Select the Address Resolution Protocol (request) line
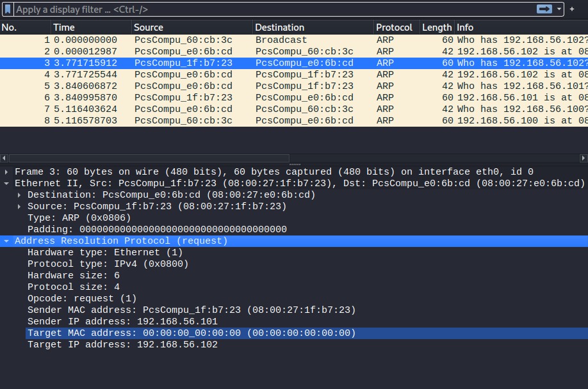Image resolution: width=588 pixels, height=389 pixels. pyautogui.click(x=294, y=241)
